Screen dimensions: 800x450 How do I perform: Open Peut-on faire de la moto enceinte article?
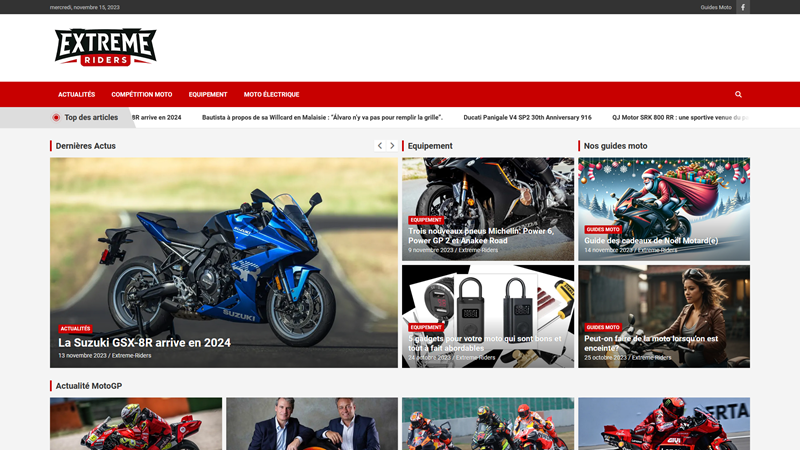pos(651,343)
